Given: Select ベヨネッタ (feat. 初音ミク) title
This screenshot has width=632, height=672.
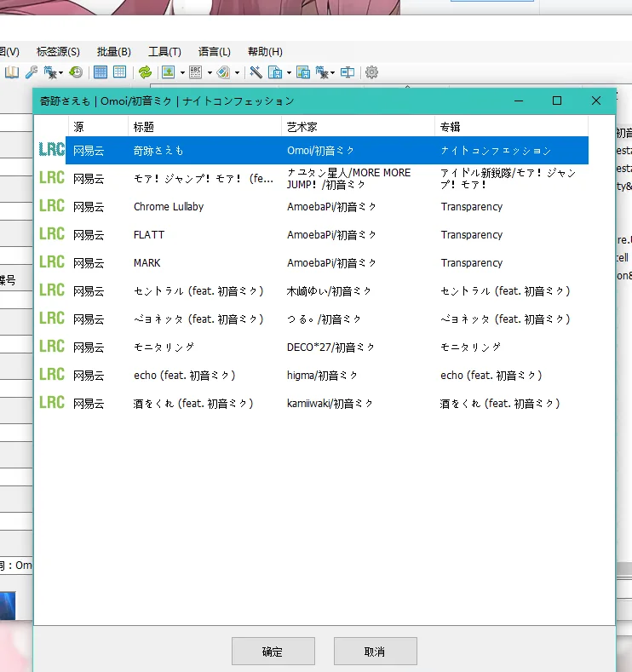Looking at the screenshot, I should (x=198, y=319).
